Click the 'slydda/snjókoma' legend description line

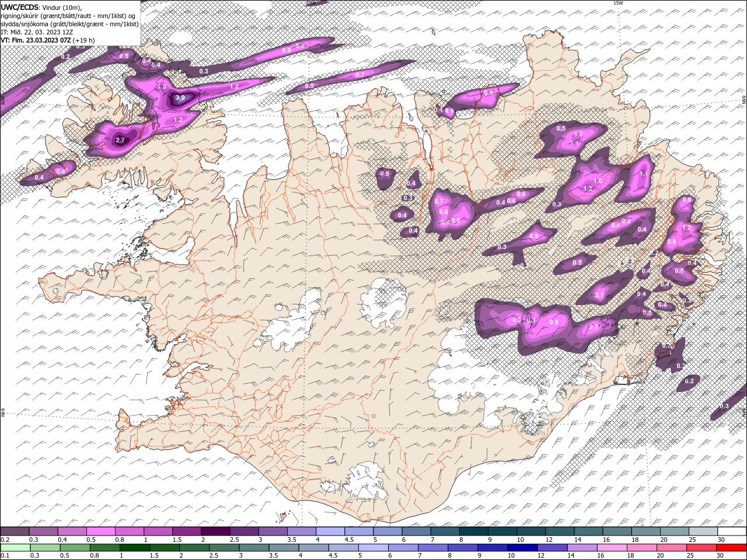pyautogui.click(x=69, y=24)
